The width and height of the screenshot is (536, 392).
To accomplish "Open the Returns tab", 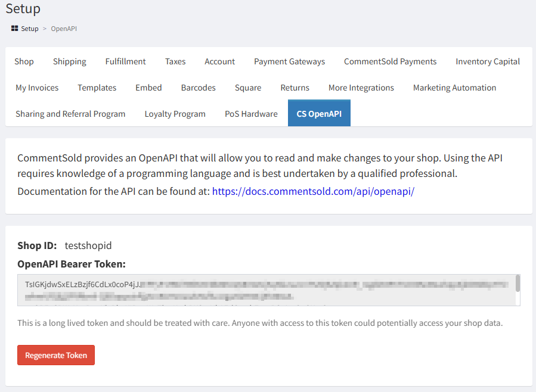I will coord(295,88).
